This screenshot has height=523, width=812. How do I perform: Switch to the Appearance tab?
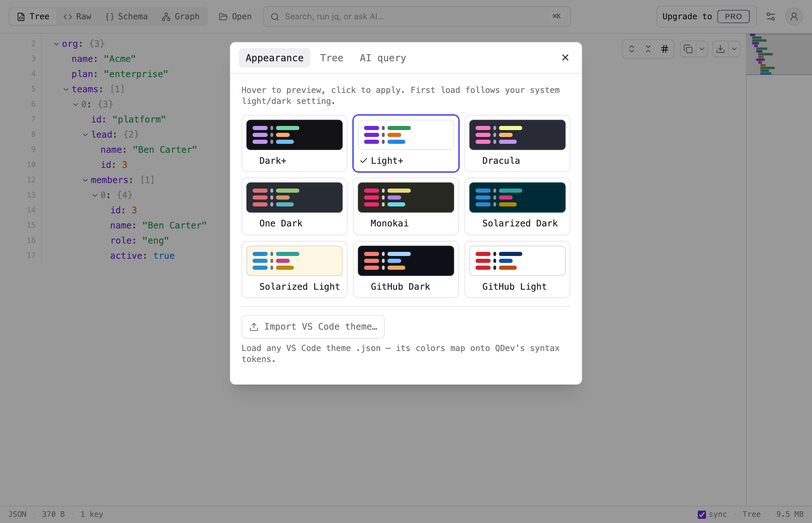[274, 58]
